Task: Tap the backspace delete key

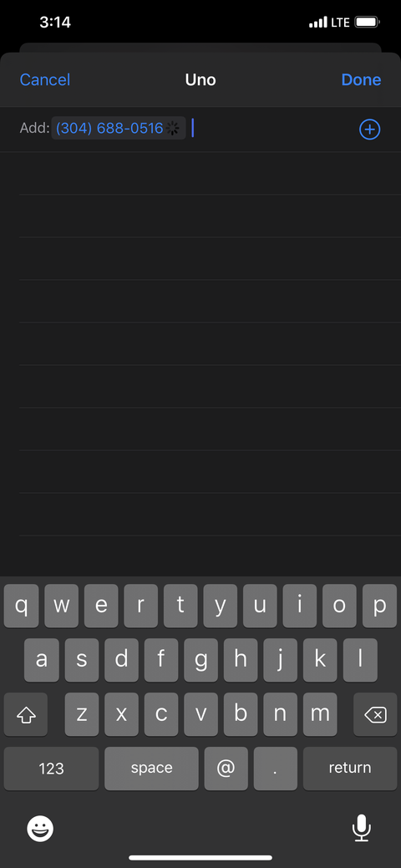Action: (x=375, y=714)
